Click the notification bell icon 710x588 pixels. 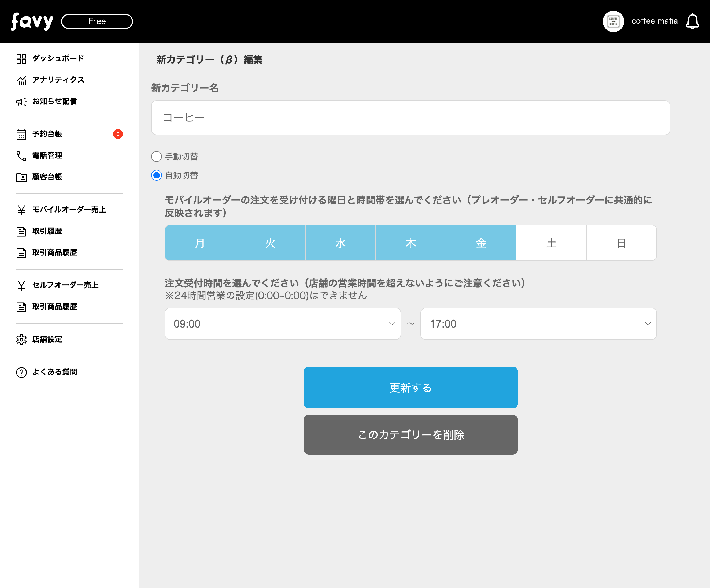[692, 22]
